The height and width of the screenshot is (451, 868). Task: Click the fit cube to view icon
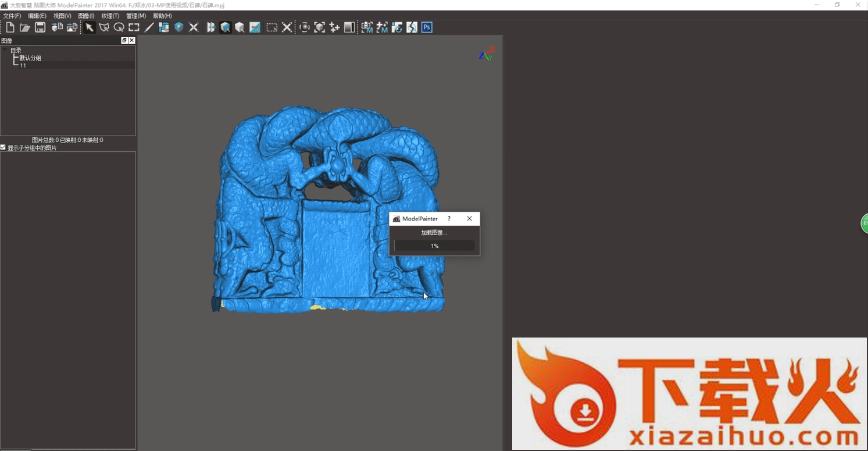click(x=319, y=27)
